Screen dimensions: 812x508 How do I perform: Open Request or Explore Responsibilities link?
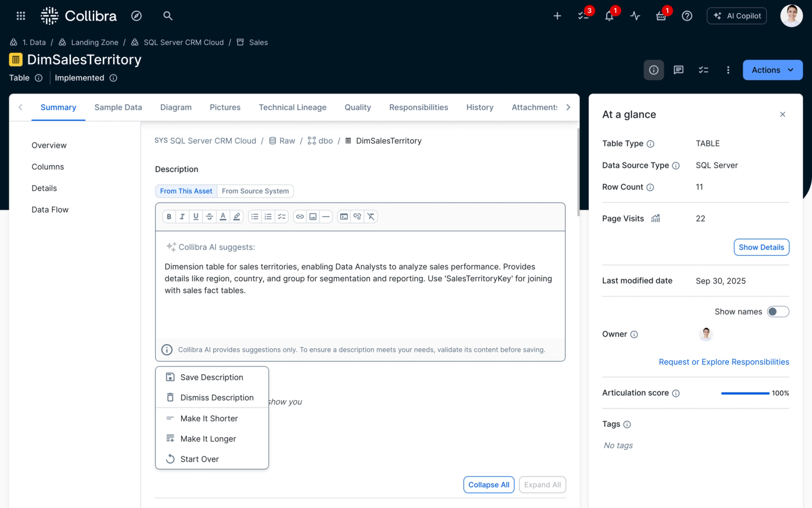click(723, 362)
